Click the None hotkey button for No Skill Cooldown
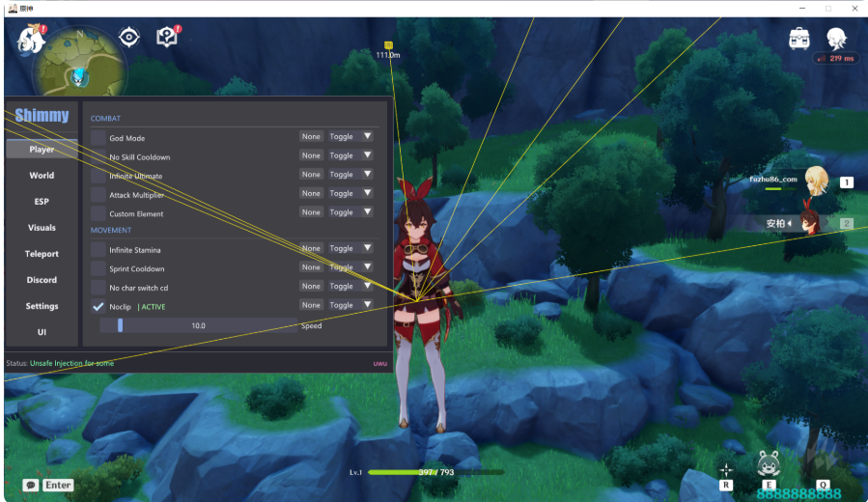Screen dimensions: 868x502 tap(311, 155)
